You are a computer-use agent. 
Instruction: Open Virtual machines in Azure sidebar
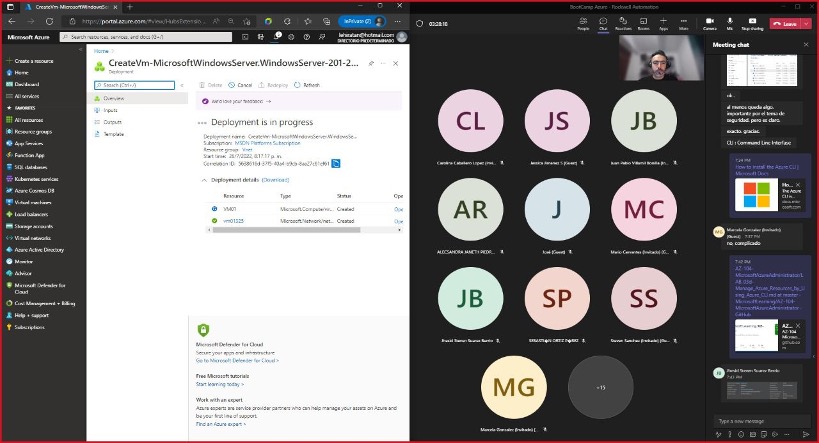click(32, 203)
